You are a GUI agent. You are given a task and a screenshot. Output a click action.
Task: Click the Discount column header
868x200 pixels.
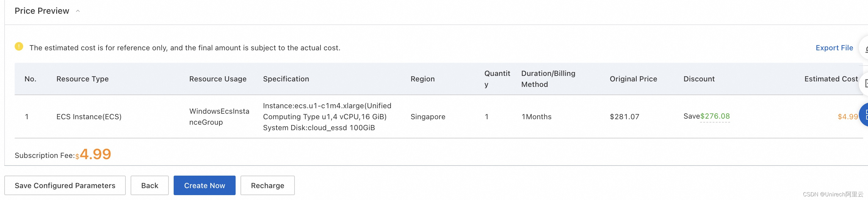(699, 79)
